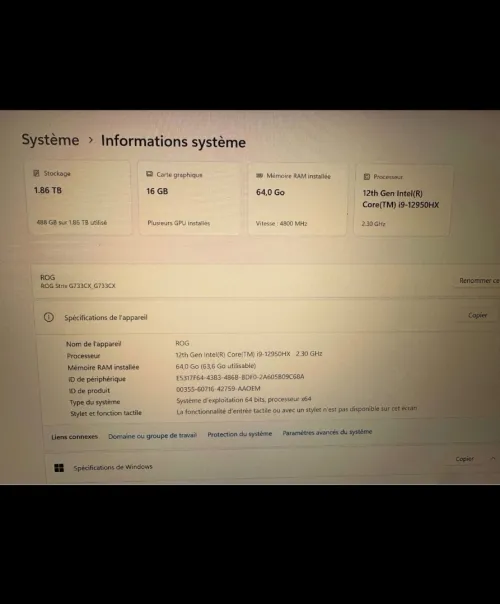Open the Stockage card icon
Image resolution: width=500 pixels, height=604 pixels.
[x=37, y=173]
